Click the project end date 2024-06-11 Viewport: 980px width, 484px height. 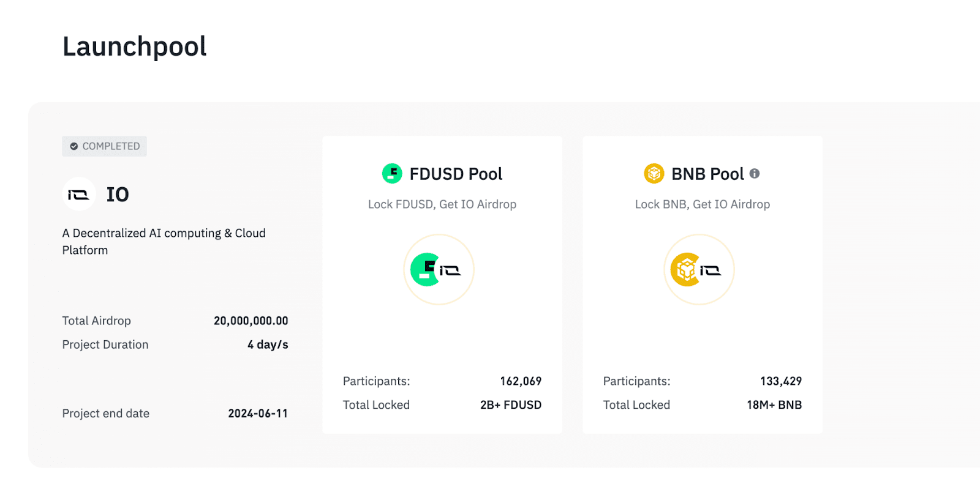258,414
